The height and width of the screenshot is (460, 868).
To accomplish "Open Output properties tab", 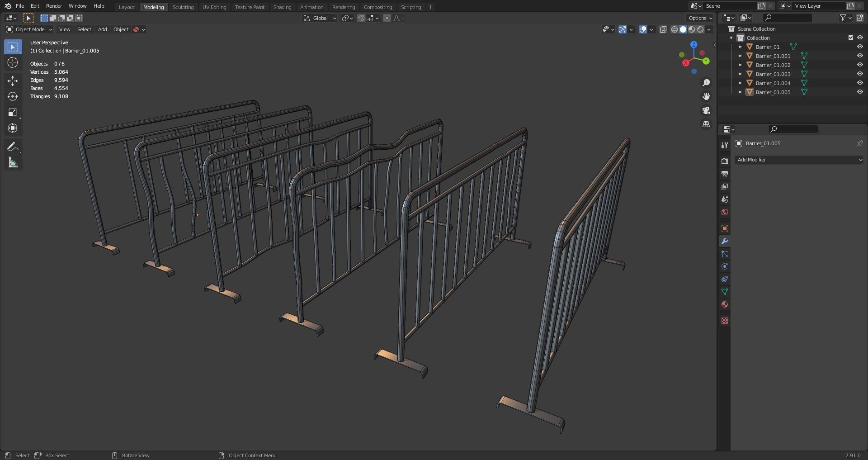I will click(725, 174).
